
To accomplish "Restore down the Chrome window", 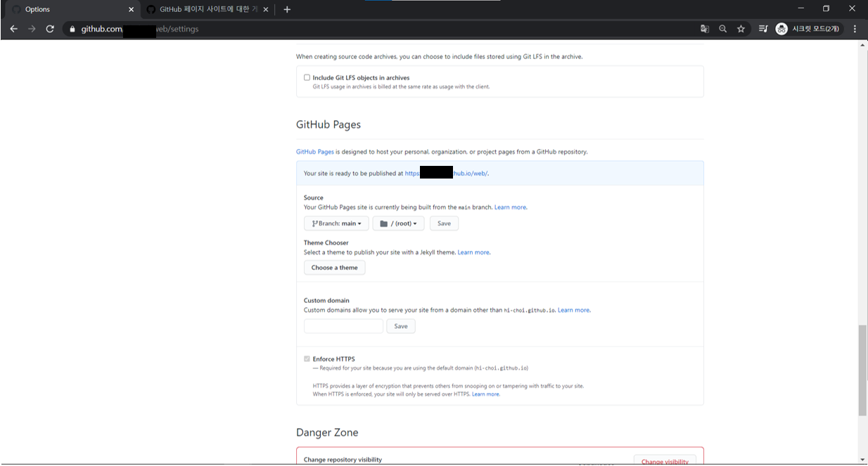I will pos(826,8).
